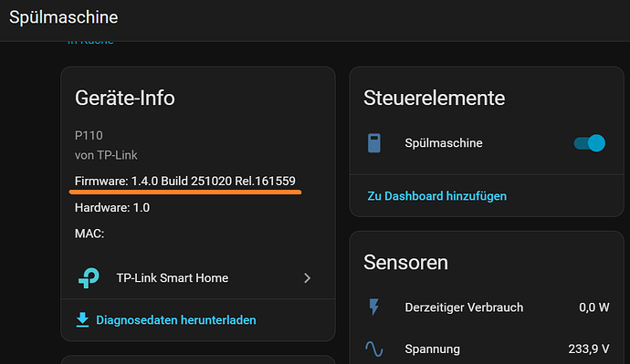Click the TP-Link logo icon
This screenshot has height=364, width=630.
click(89, 277)
